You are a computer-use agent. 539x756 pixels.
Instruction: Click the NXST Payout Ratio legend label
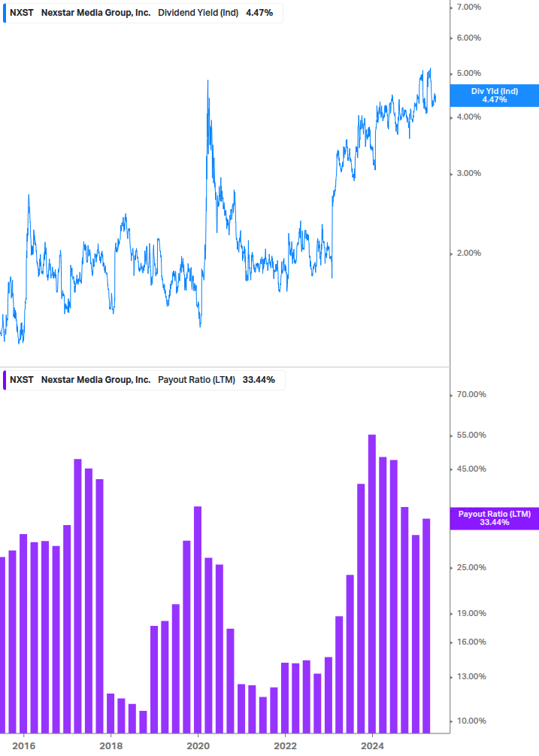(144, 380)
